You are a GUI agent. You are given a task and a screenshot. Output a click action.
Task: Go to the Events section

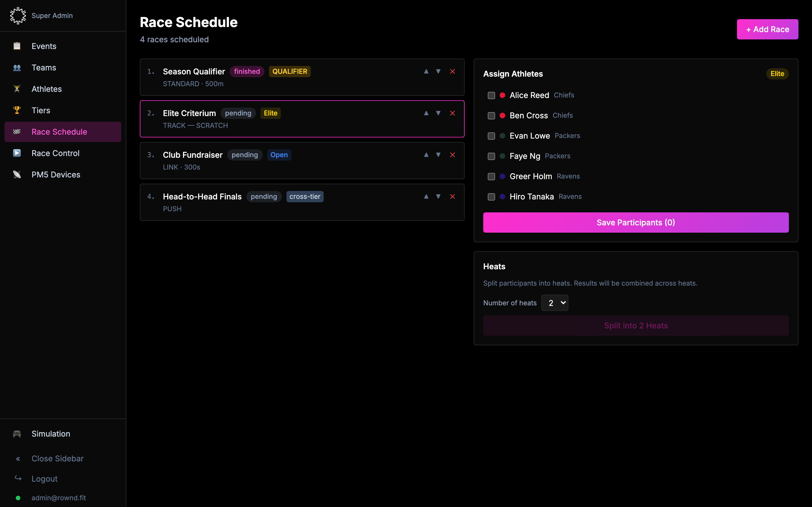click(x=44, y=46)
